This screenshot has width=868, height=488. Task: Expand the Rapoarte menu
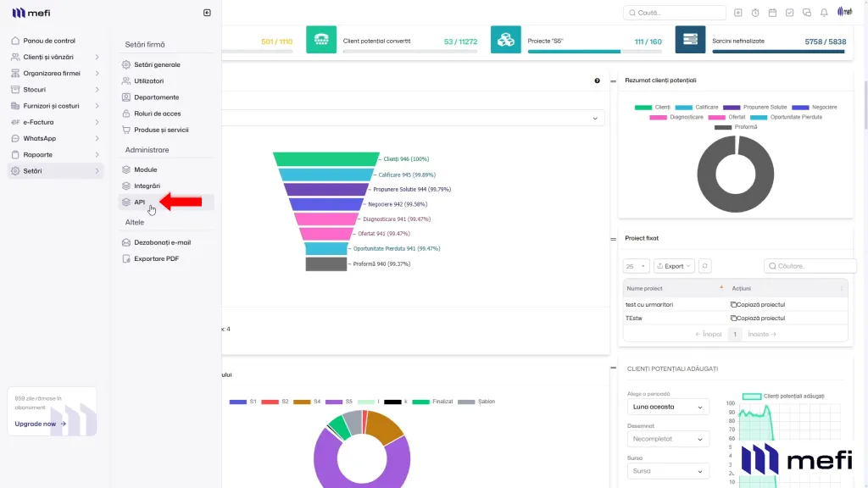[x=55, y=155]
